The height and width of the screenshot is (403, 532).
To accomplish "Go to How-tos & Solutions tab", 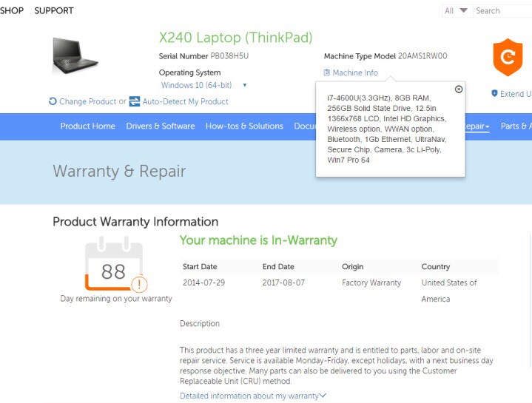I will coord(244,126).
